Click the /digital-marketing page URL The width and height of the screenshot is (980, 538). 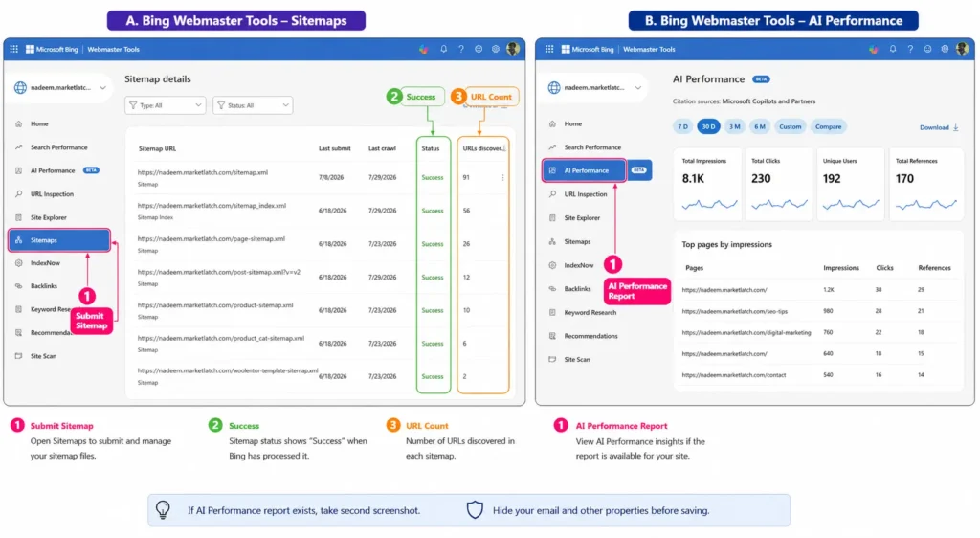[x=746, y=332]
